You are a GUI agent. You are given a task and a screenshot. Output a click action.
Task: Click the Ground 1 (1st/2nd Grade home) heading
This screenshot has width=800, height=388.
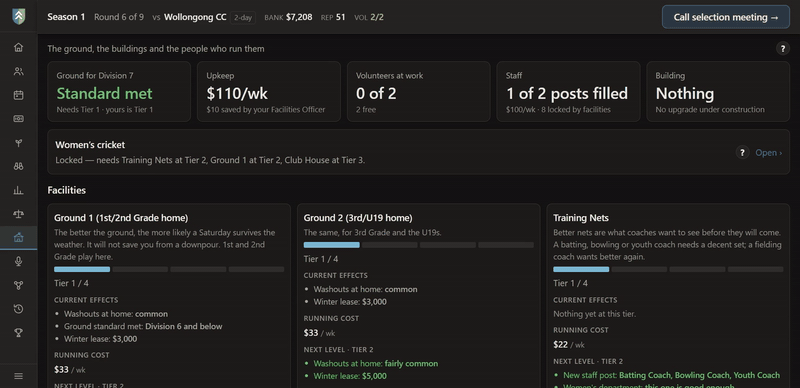[x=121, y=218]
